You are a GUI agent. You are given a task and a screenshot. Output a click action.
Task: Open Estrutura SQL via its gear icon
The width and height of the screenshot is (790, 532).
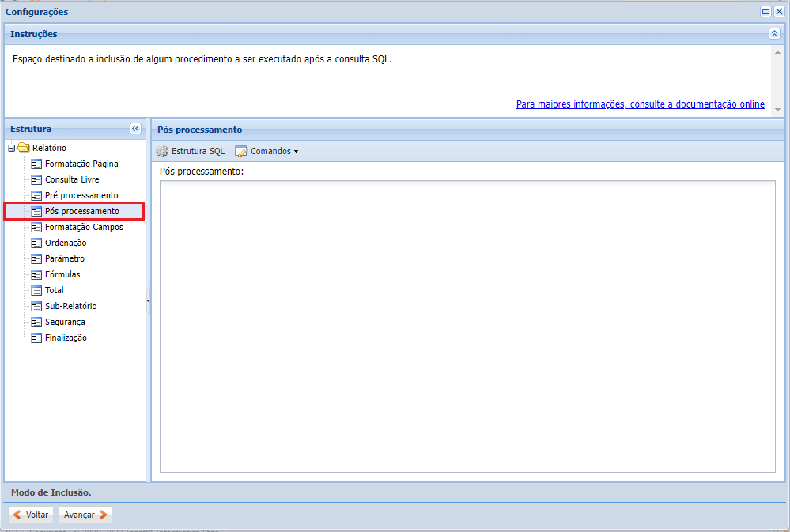[161, 151]
